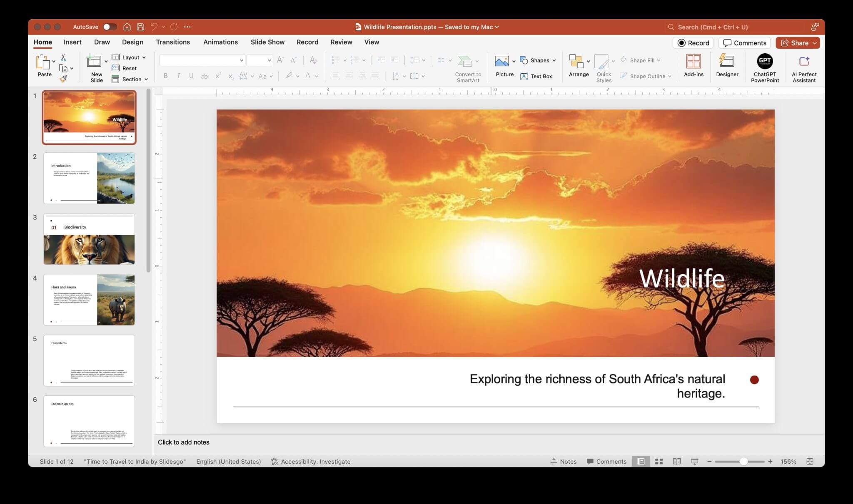
Task: Switch to the Transitions tab
Action: (173, 42)
